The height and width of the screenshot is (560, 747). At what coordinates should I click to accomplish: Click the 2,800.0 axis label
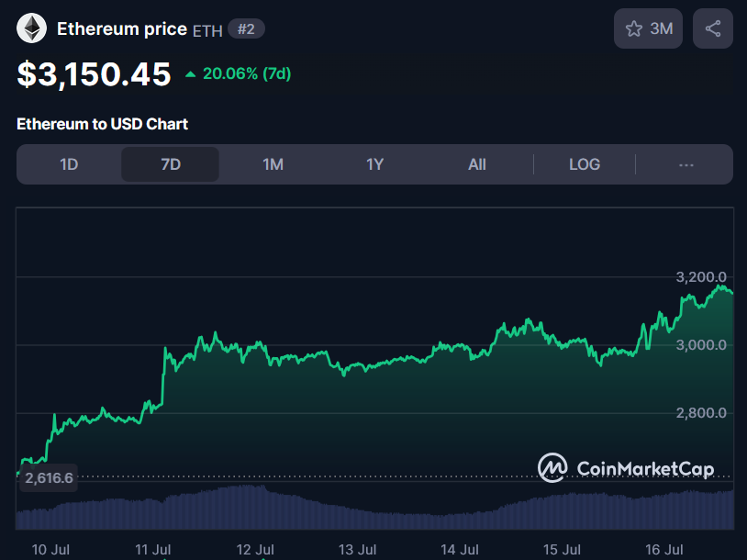coord(701,413)
